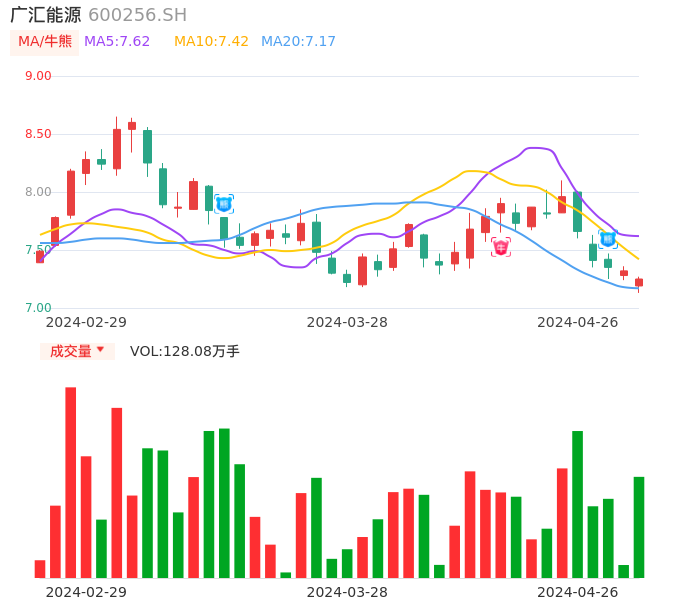Toggle the MA10 moving average legend

[x=211, y=42]
